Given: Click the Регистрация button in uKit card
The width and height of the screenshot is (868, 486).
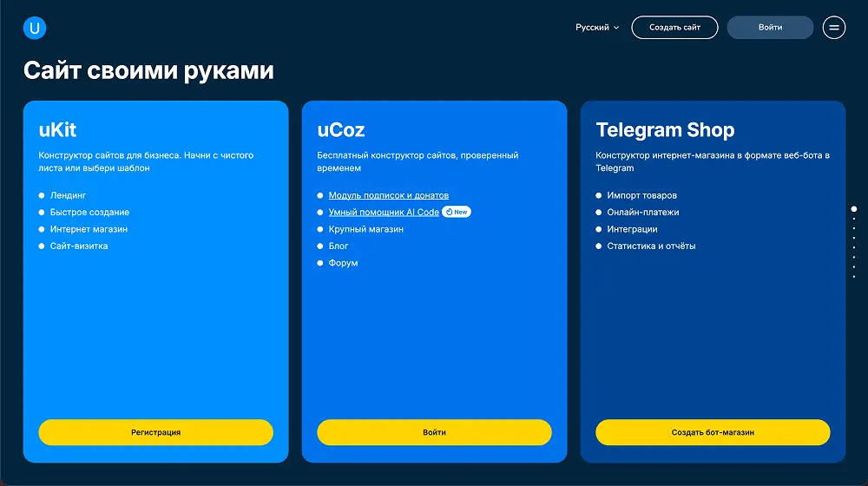Looking at the screenshot, I should [155, 432].
